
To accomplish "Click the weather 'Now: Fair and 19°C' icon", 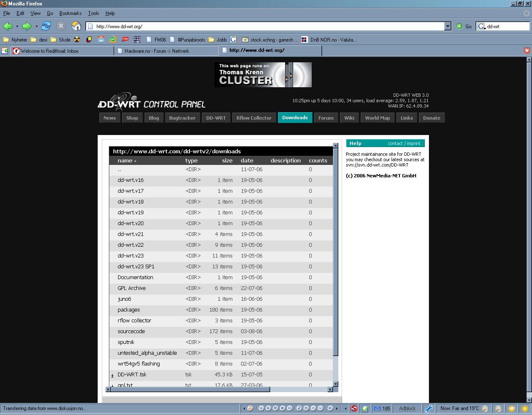I will (464, 408).
